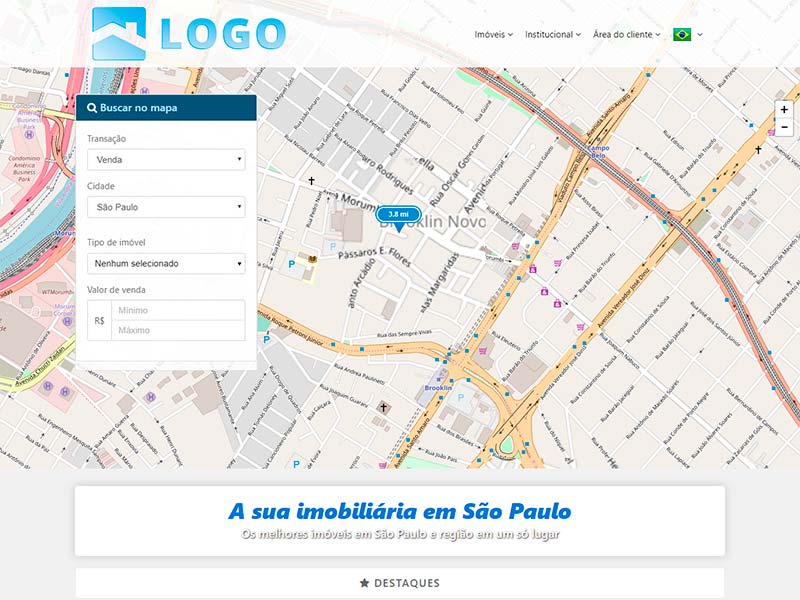Click the subtitle 'Os melhores imóveis em São Paulo'
Viewport: 800px width, 600px height.
coord(400,534)
